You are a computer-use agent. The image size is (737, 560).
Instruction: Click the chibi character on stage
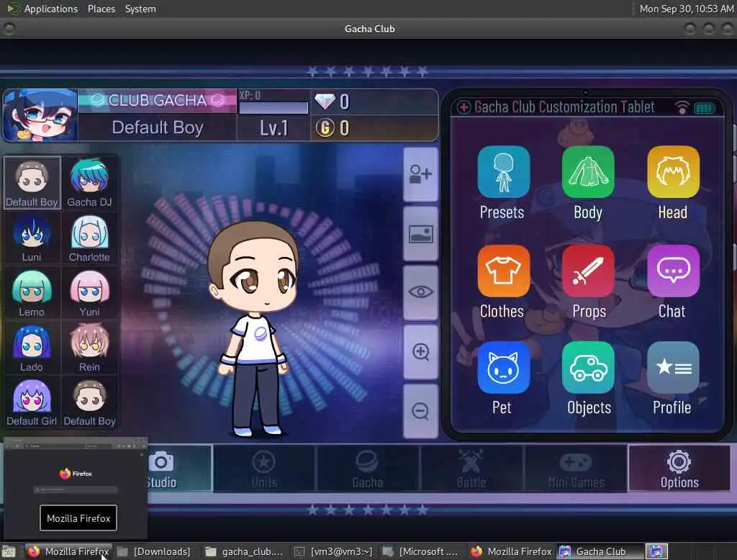pyautogui.click(x=254, y=329)
